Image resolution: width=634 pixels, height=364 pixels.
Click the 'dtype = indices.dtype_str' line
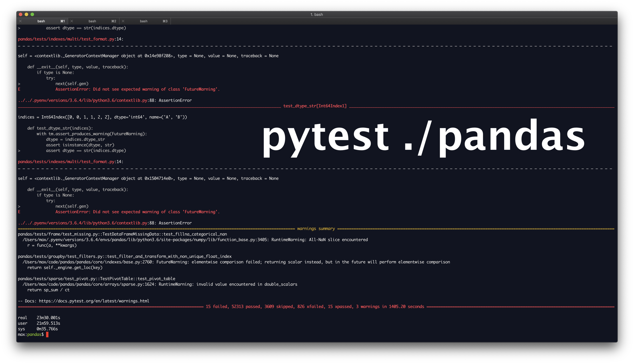(x=75, y=139)
